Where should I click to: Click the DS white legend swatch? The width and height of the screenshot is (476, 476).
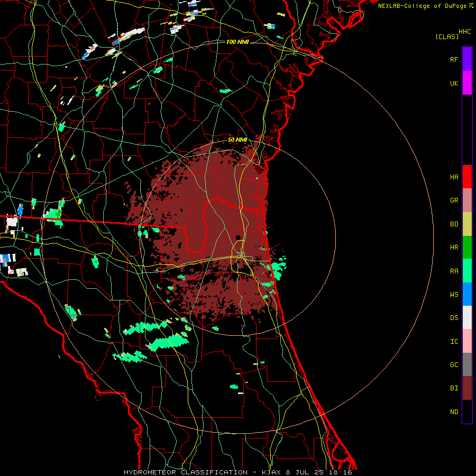pos(467,317)
